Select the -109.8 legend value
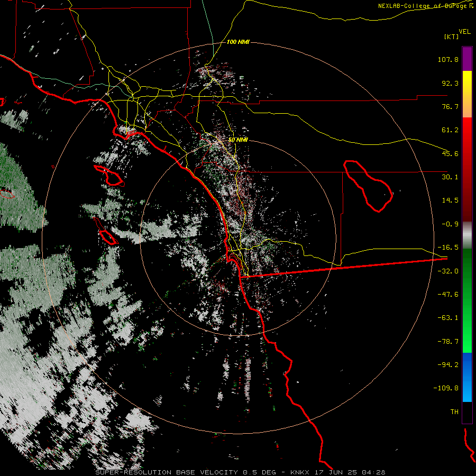Viewport: 476px width, 476px height. [446, 388]
